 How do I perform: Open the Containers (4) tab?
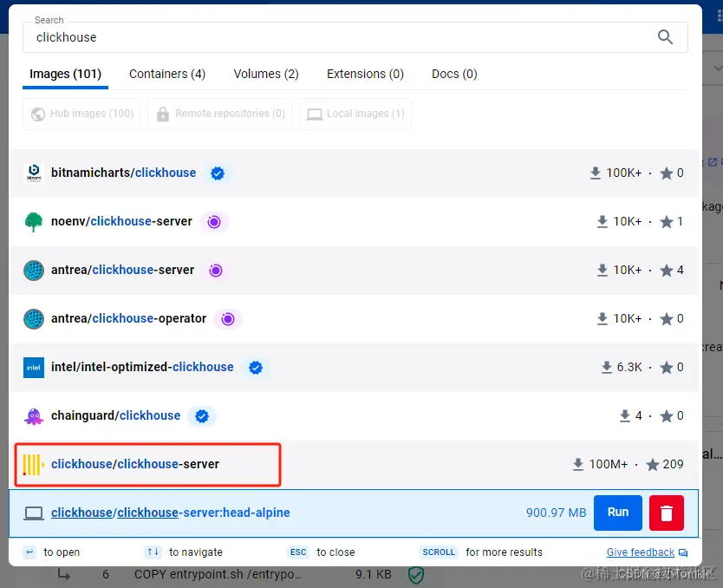(167, 74)
